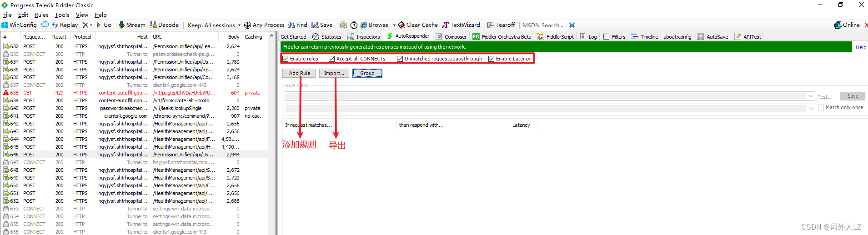Screen dimensions: 868x235
Task: Open the TextWizard tool
Action: click(461, 25)
